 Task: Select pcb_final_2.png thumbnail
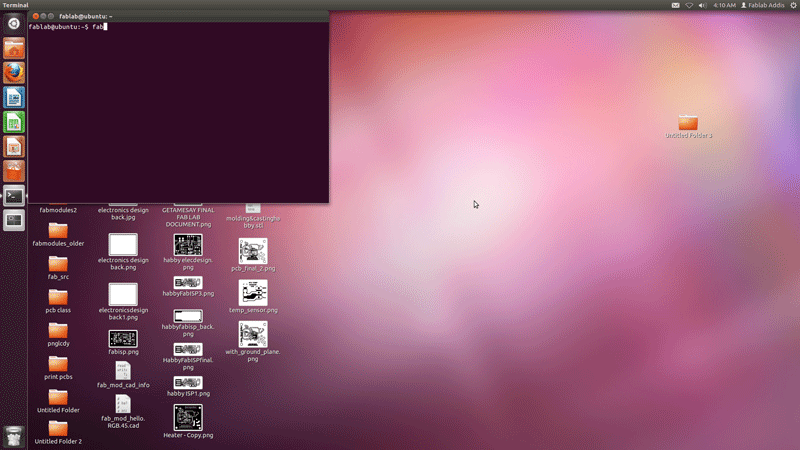pyautogui.click(x=253, y=251)
